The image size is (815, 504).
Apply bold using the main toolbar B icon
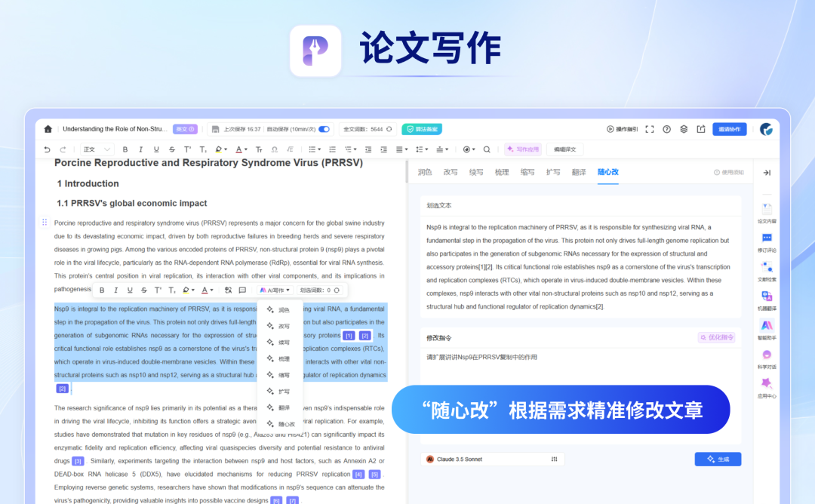(125, 149)
